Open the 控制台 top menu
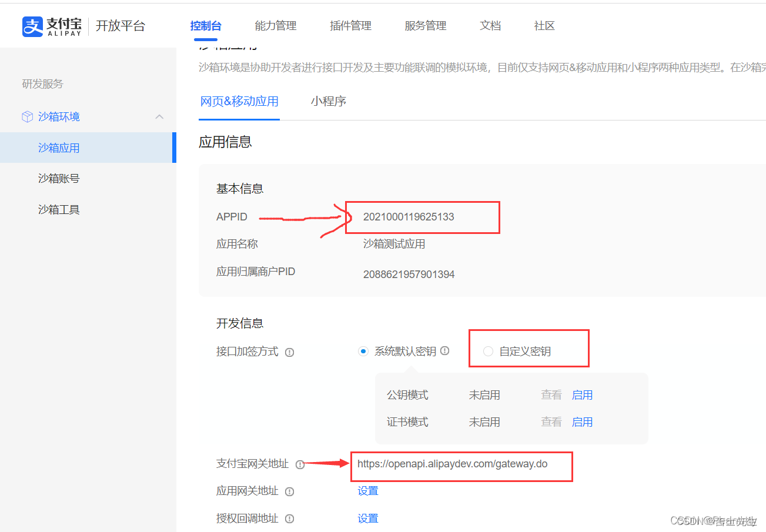This screenshot has height=532, width=766. tap(206, 26)
